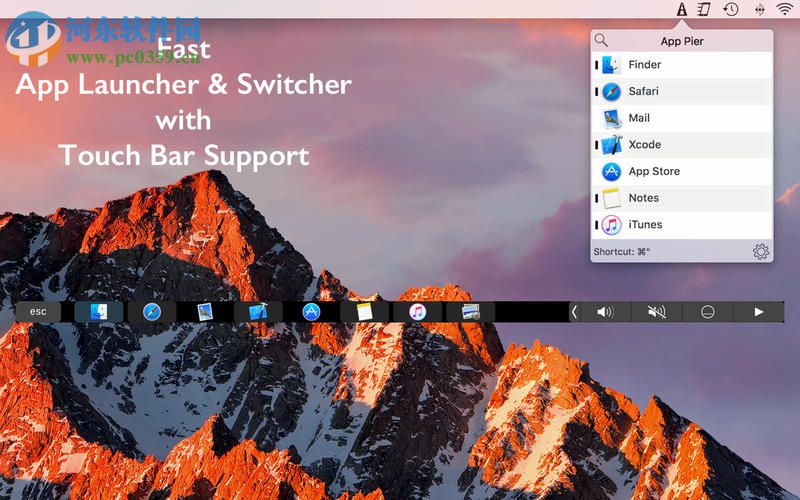Image resolution: width=800 pixels, height=500 pixels.
Task: Tap iTunes music icon on Touch Bar
Action: 417,312
